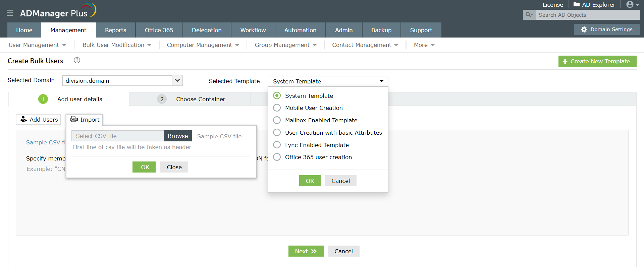
Task: Click the Import CSV button
Action: 85,120
